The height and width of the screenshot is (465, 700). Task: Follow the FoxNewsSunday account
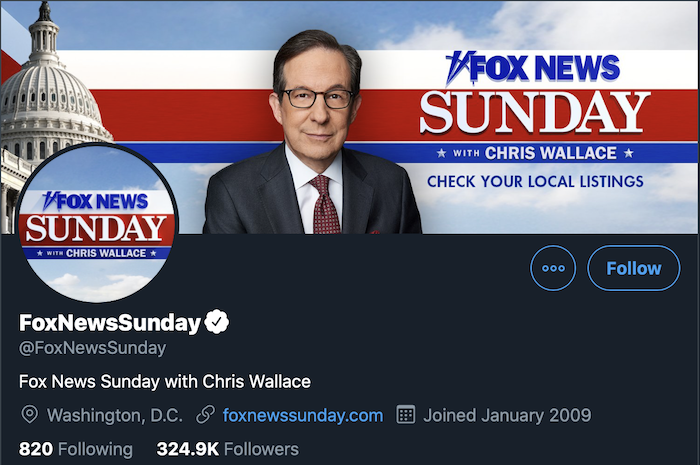(633, 268)
